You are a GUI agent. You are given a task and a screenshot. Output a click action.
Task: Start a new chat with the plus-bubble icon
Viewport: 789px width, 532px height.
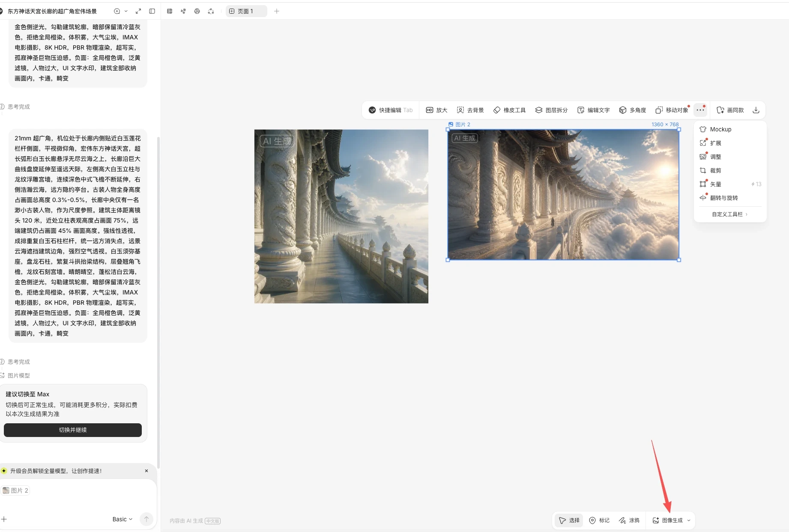pyautogui.click(x=117, y=11)
